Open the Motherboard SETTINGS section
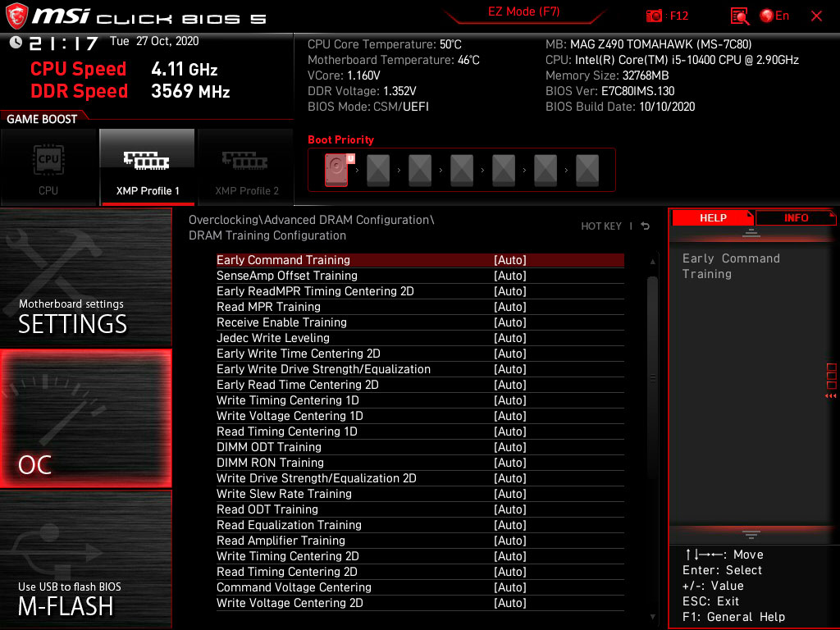 coord(85,278)
